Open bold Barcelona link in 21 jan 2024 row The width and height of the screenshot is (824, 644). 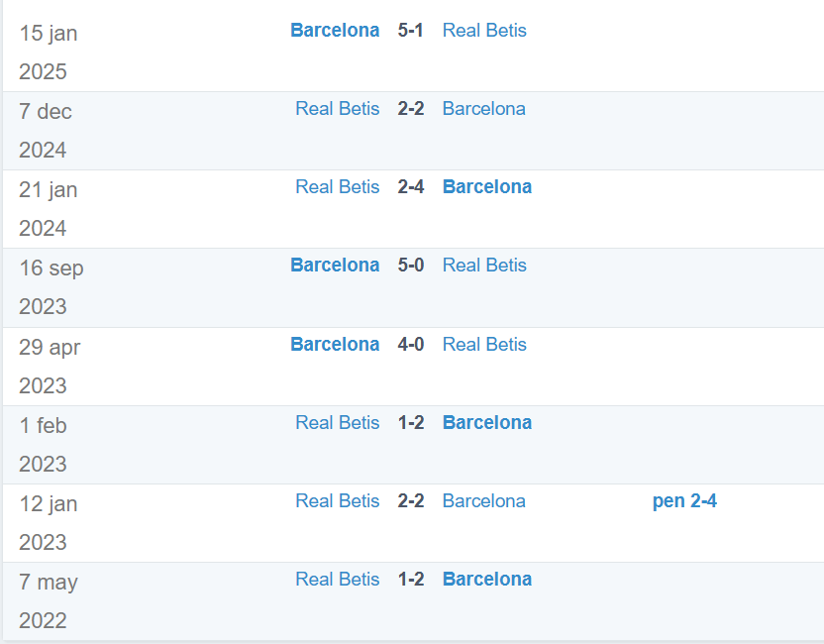(x=487, y=187)
